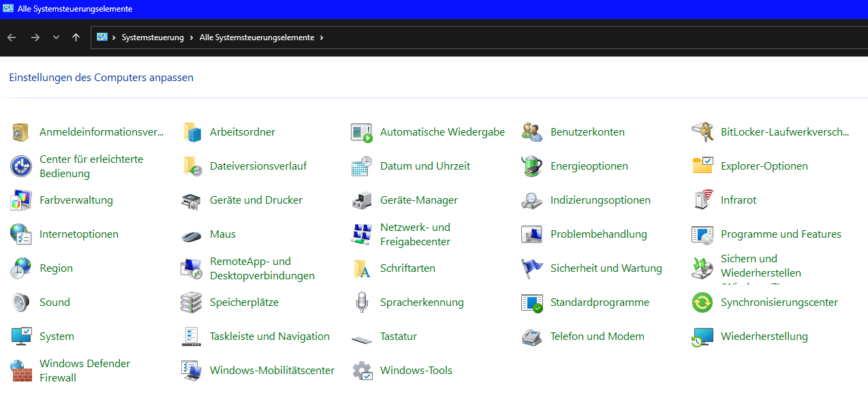Click the Windows-Tools gear icon
This screenshot has height=406, width=868.
pyautogui.click(x=362, y=371)
